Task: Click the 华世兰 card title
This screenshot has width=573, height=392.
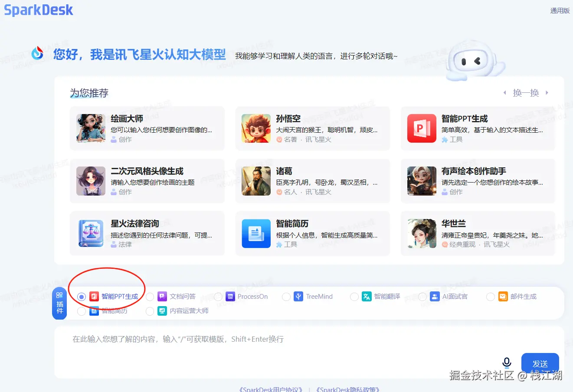Action: click(454, 224)
